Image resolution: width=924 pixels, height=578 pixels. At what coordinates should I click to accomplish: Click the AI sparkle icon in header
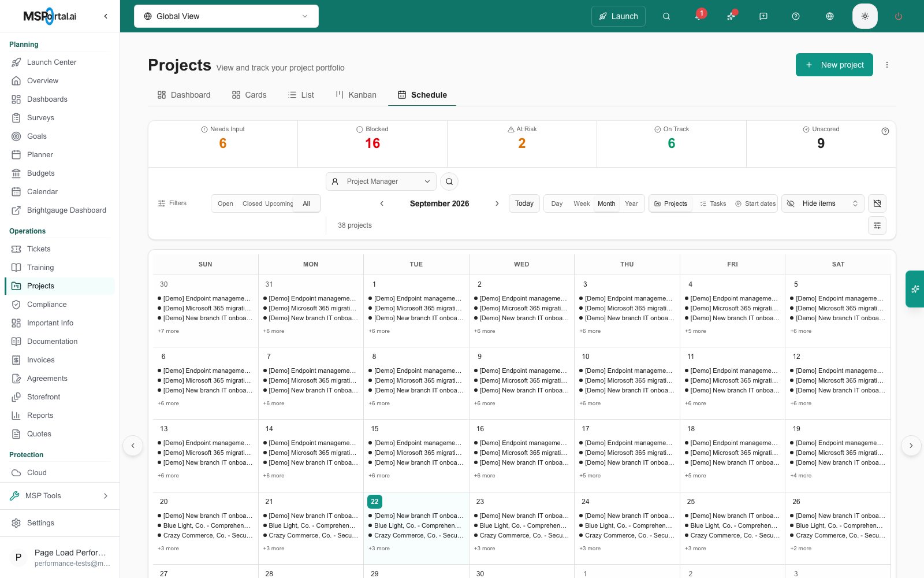click(731, 16)
